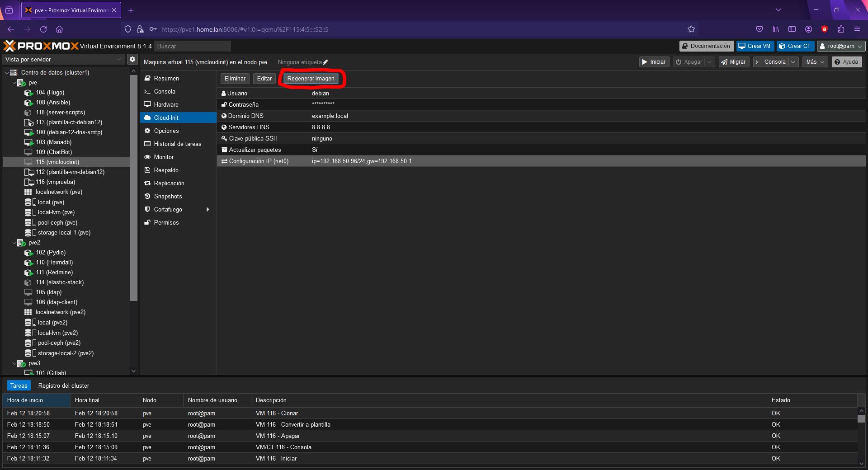868x470 pixels.
Task: Open the Respaldo section
Action: coord(178,170)
